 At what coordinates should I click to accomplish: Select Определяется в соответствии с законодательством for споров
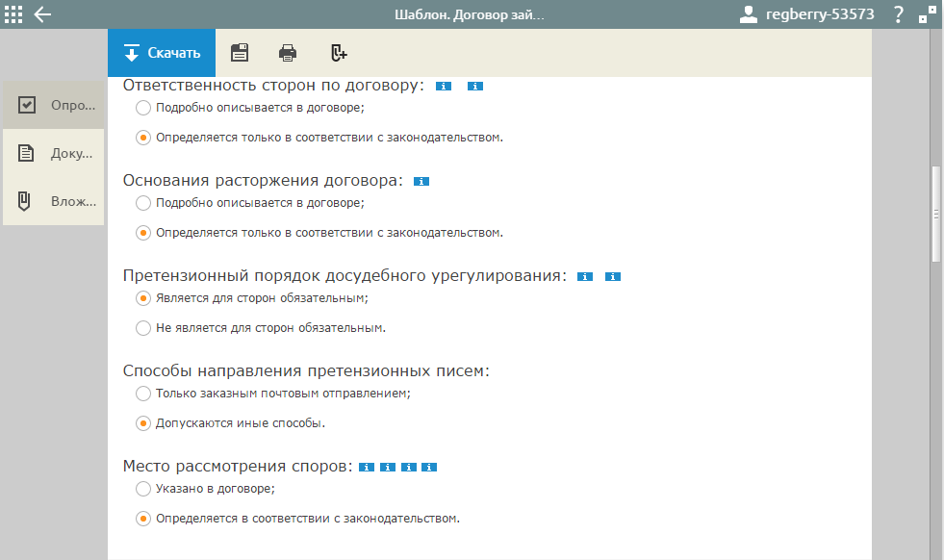point(143,519)
